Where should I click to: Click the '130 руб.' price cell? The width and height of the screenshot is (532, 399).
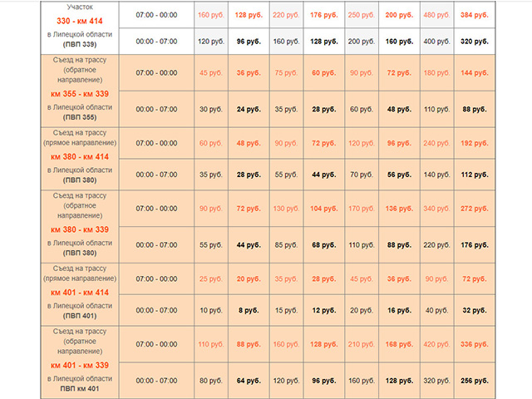(286, 209)
